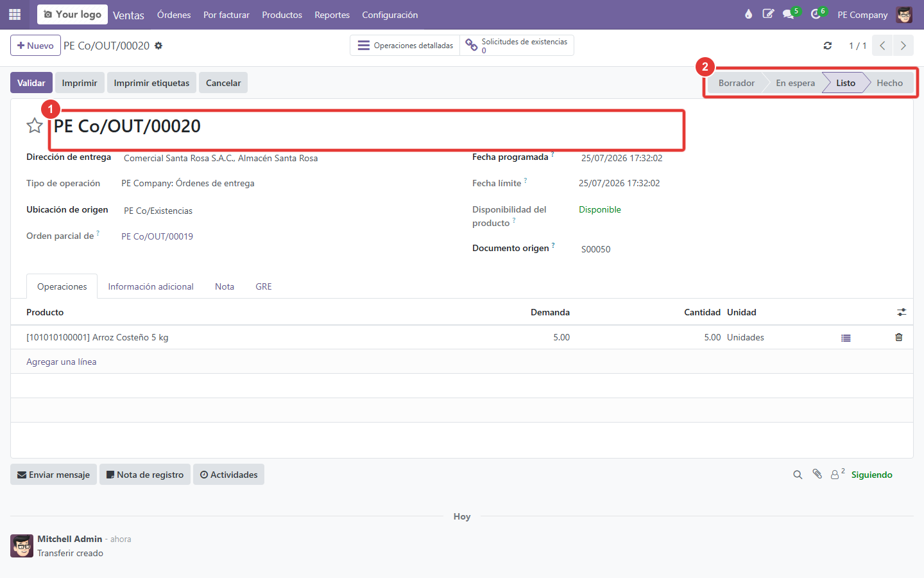924x578 pixels.
Task: Click the paperclip attachments icon
Action: [817, 474]
